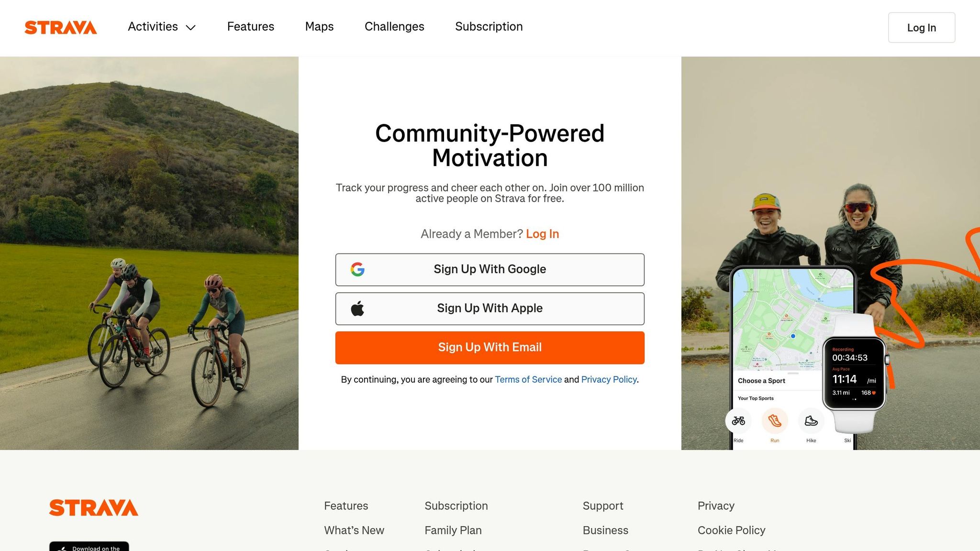Click the Strava logo in the header
The width and height of the screenshot is (980, 551).
60,27
